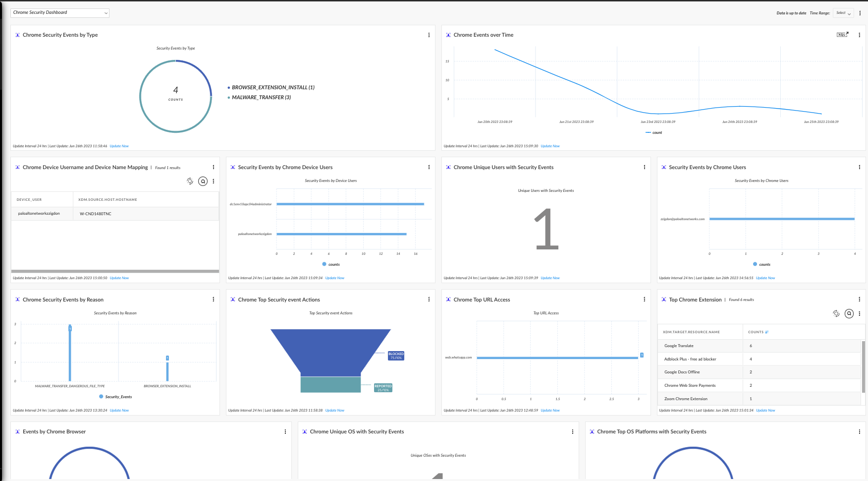
Task: Open options menu for Security Events by Chrome Device Users
Action: point(429,167)
